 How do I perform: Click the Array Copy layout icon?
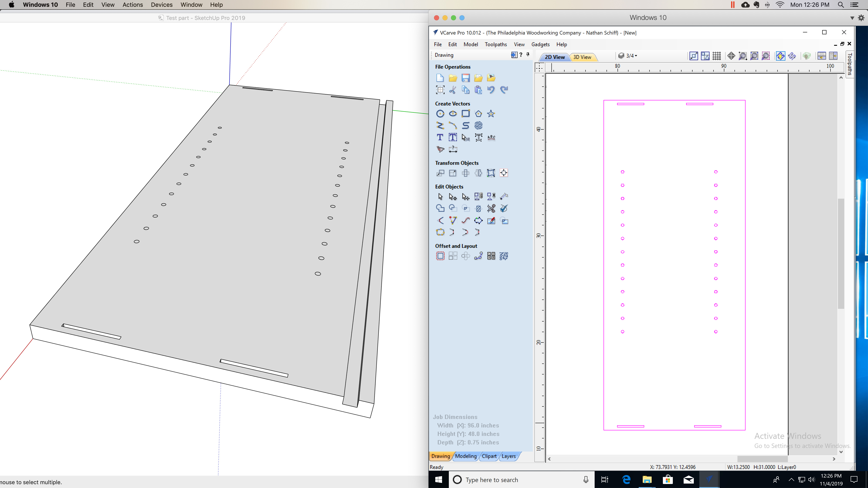[x=452, y=256]
